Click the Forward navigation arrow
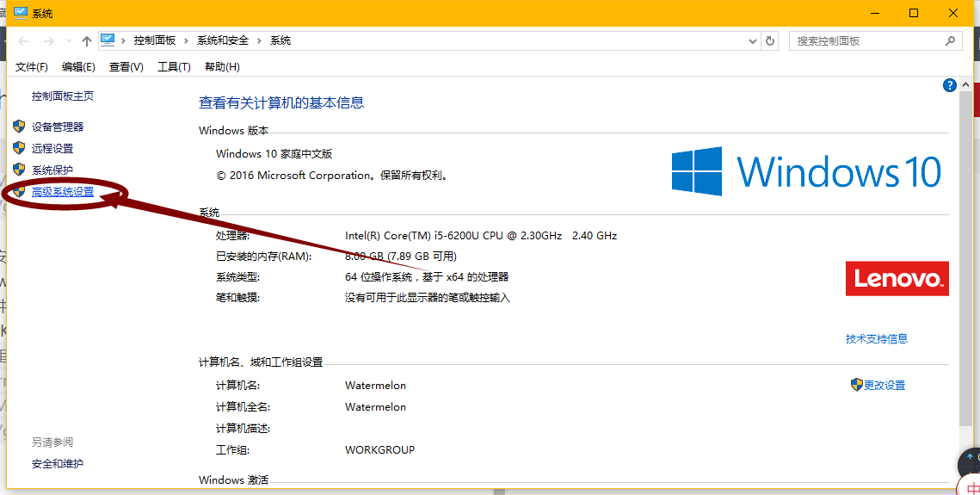This screenshot has height=495, width=980. pyautogui.click(x=48, y=41)
